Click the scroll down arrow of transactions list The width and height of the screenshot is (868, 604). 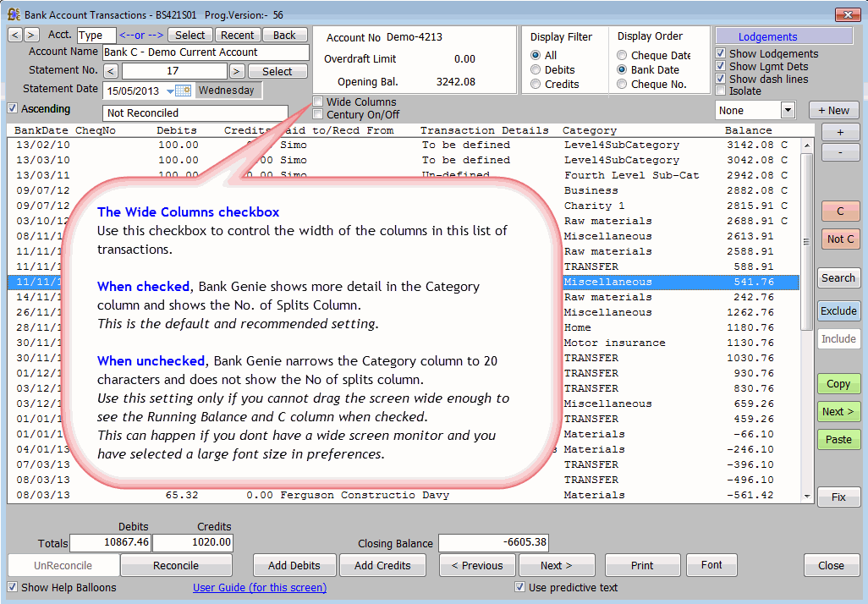point(807,497)
